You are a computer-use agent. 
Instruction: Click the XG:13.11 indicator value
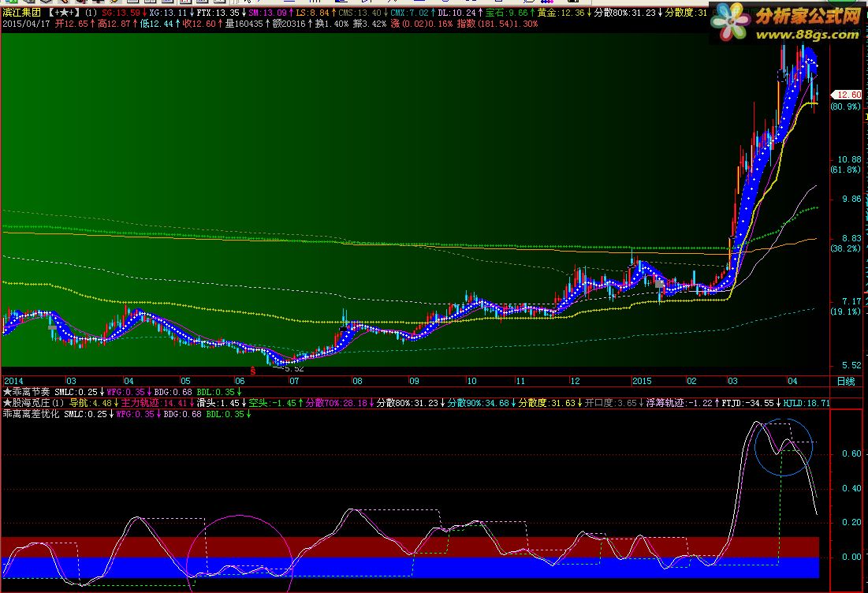tap(168, 12)
